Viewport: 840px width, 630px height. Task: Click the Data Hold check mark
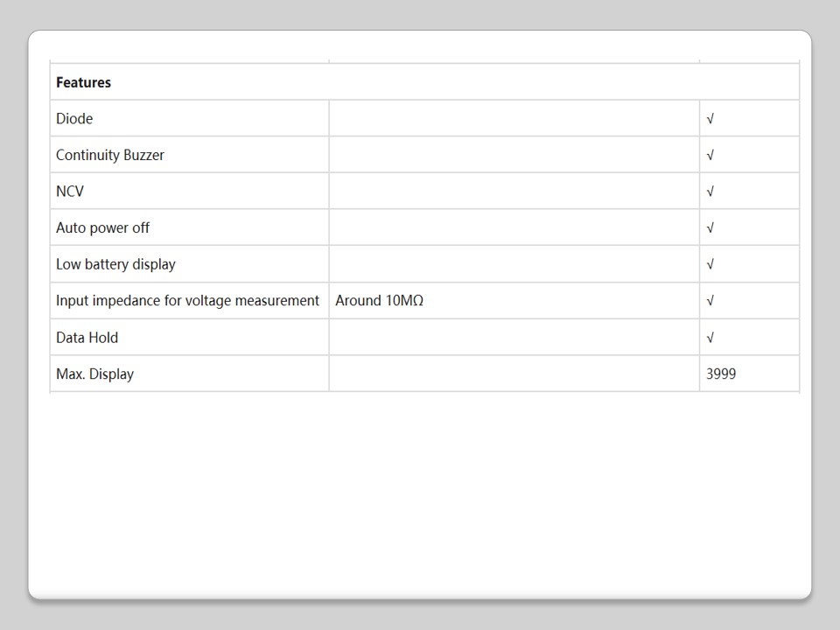coord(710,338)
